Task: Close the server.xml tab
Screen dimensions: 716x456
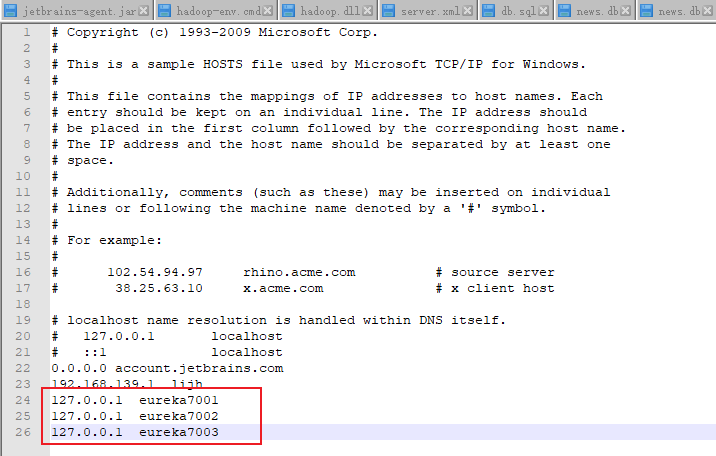Action: coord(468,10)
